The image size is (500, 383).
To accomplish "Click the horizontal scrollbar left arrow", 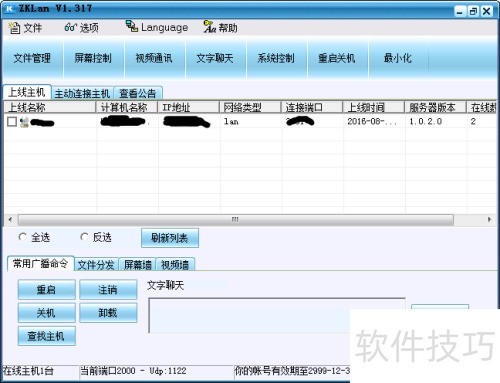I will pos(10,219).
